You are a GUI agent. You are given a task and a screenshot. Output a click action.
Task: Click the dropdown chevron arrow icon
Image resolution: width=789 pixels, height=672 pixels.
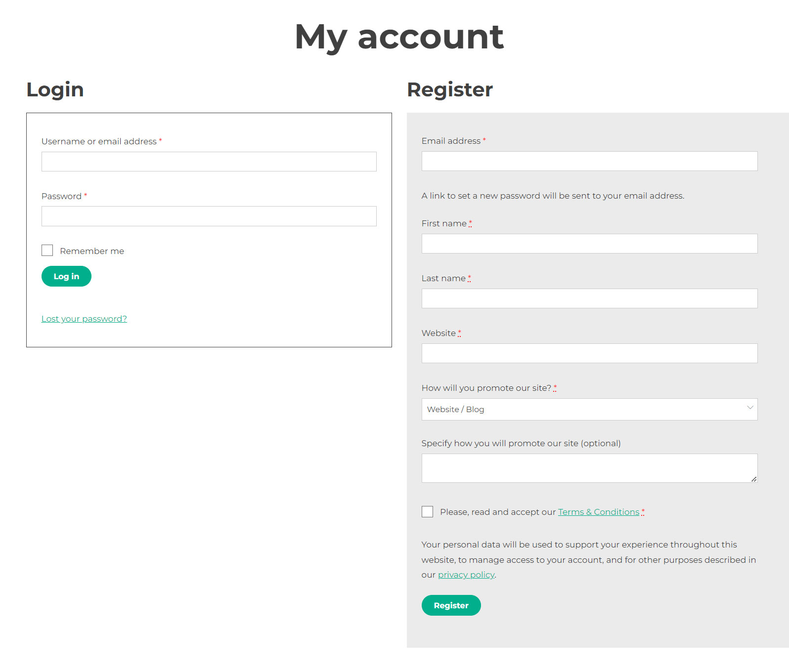click(x=750, y=408)
